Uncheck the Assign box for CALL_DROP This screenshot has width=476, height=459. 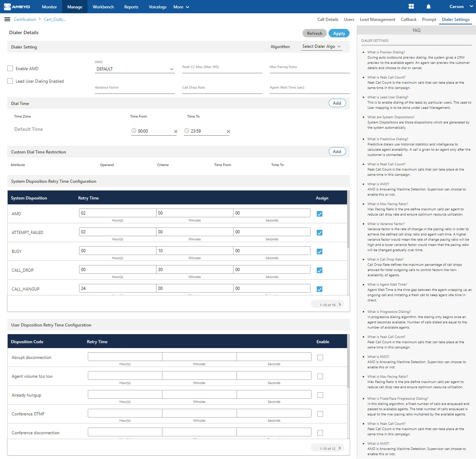pyautogui.click(x=320, y=270)
